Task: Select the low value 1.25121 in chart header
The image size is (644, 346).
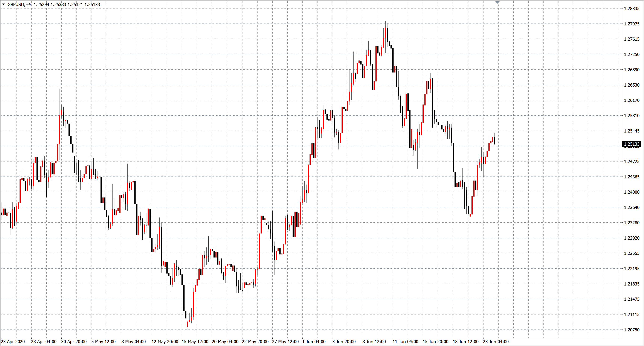Action: [x=75, y=4]
